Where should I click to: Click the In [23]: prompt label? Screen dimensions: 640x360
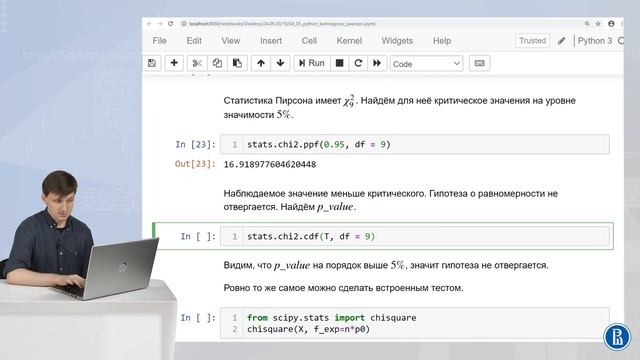tap(196, 144)
